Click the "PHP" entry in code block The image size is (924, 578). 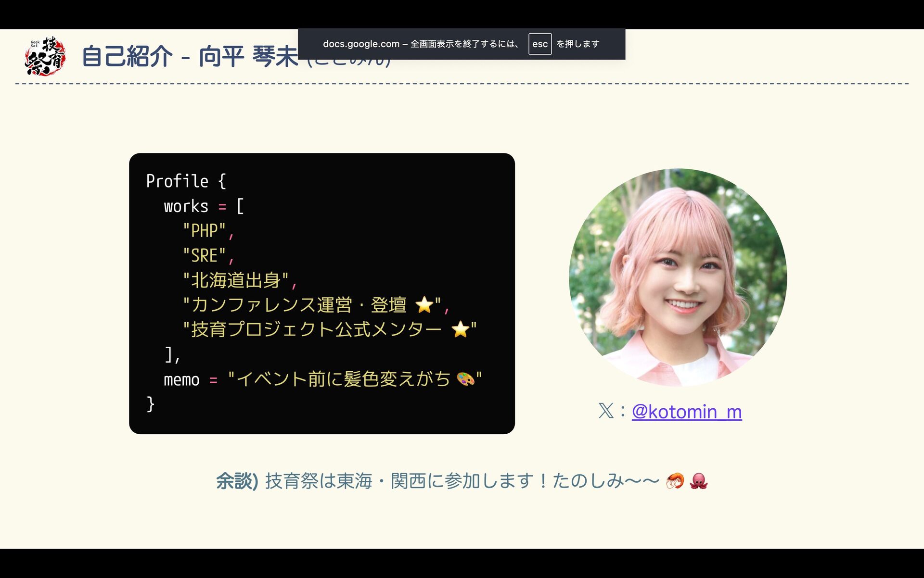[204, 231]
